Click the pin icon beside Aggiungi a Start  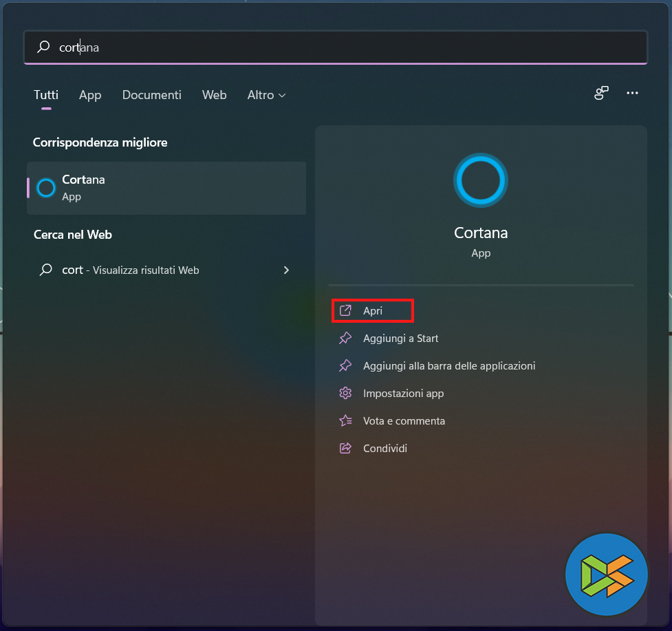coord(345,339)
